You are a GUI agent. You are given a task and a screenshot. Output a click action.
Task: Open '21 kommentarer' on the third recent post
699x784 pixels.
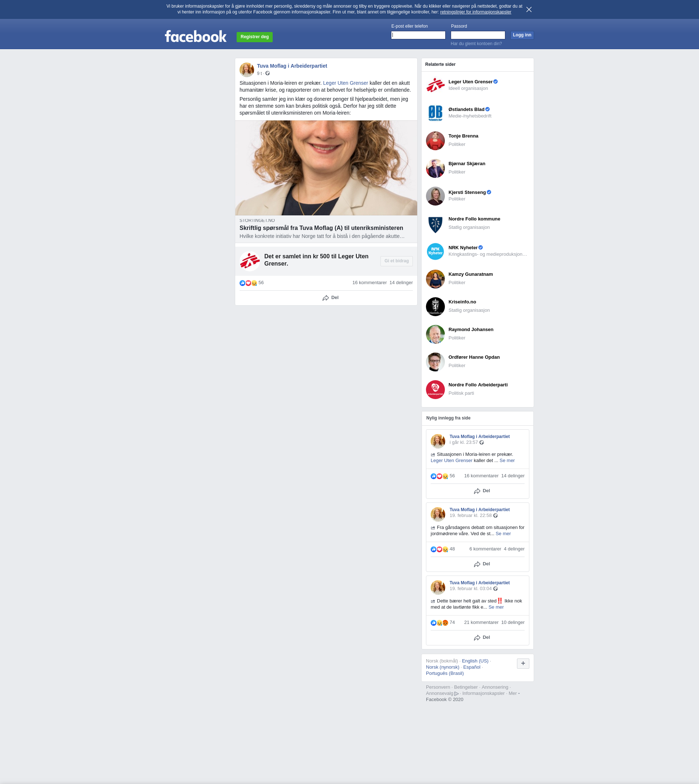click(481, 622)
